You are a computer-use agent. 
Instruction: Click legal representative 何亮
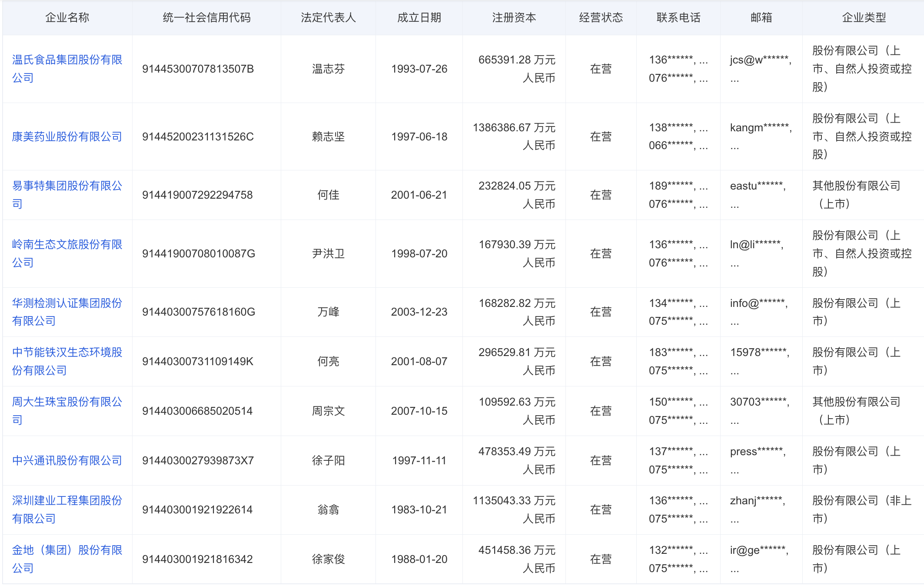click(x=328, y=361)
